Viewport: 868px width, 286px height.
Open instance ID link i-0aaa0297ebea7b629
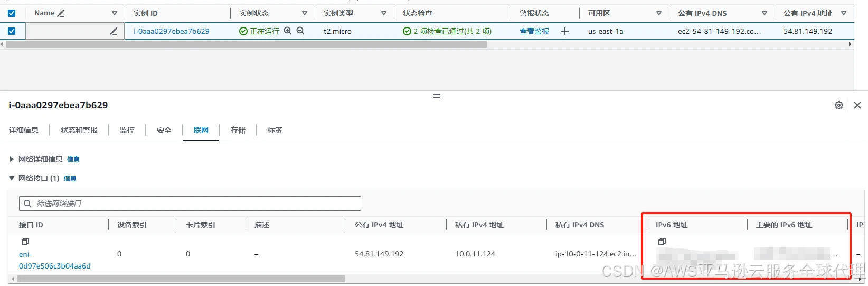172,31
